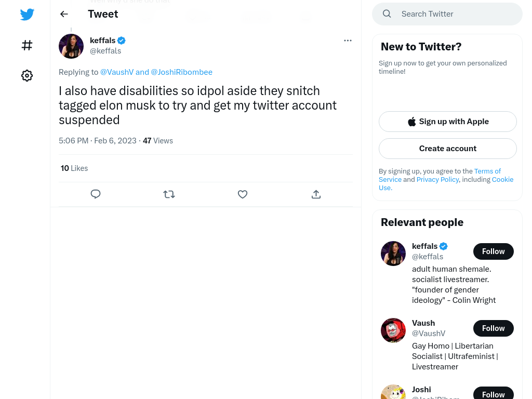Share the tweet via upload icon
The image size is (532, 399).
point(316,194)
